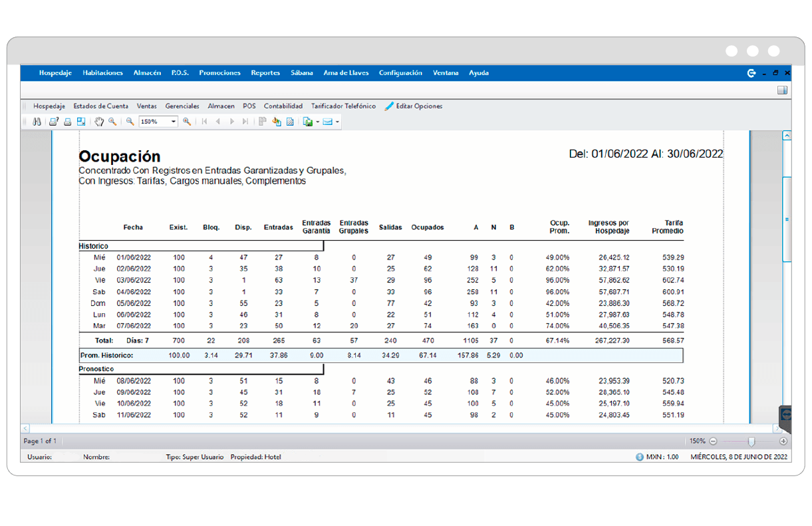Viewport: 812px width, 526px height.
Task: Click the Page 1 of 1 indicator
Action: tap(40, 441)
